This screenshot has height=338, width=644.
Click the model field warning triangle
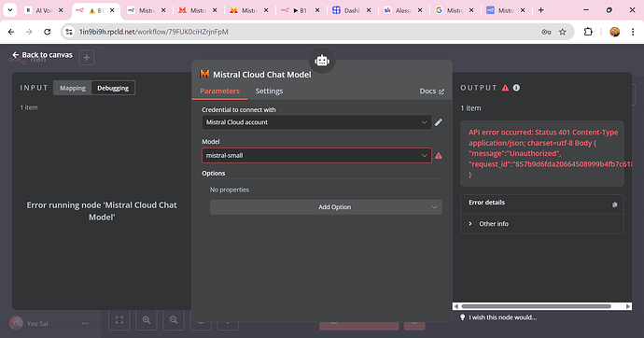pyautogui.click(x=439, y=156)
